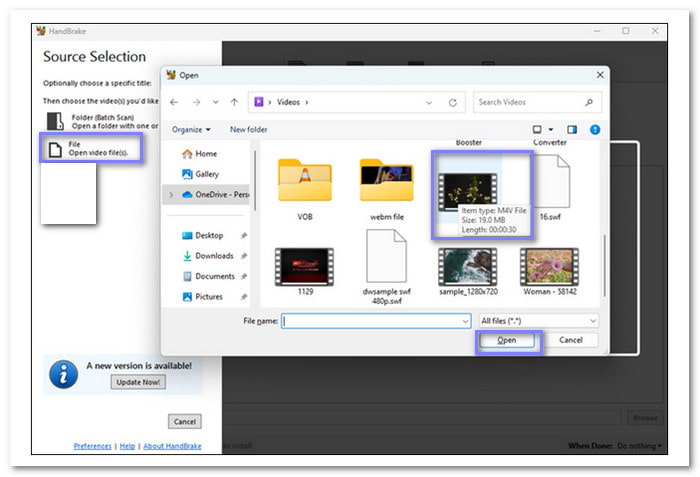Click the HandBrake title bar icon
The height and width of the screenshot is (477, 700).
click(41, 31)
